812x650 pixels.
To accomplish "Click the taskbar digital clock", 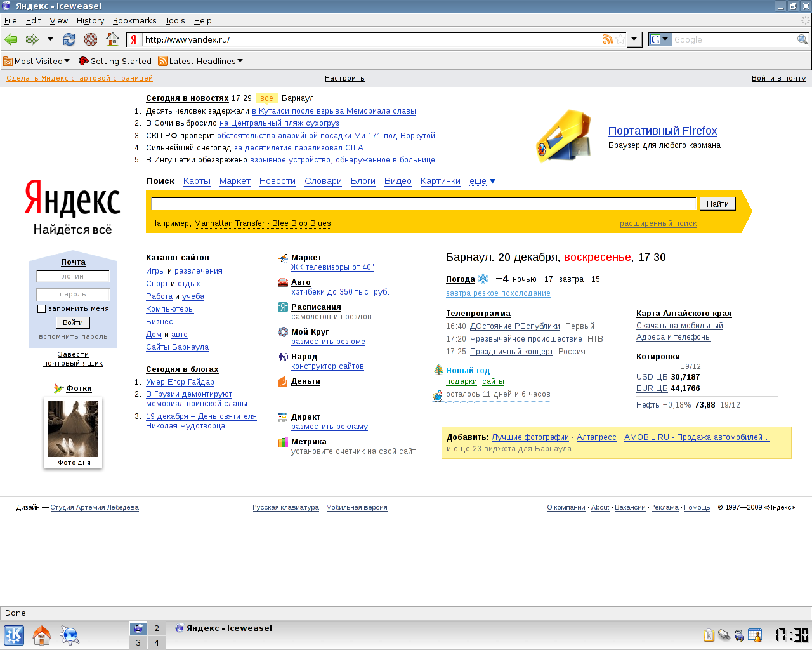I will click(792, 635).
